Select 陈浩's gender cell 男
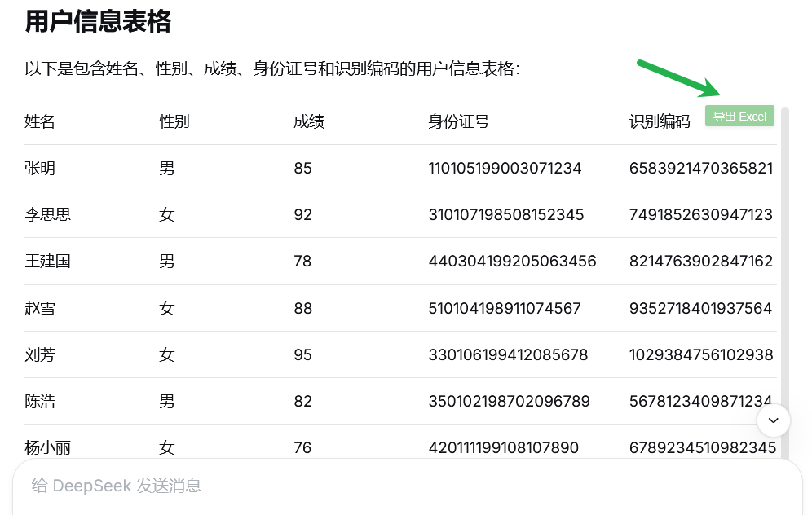Screen dimensions: 812x515 (x=165, y=401)
